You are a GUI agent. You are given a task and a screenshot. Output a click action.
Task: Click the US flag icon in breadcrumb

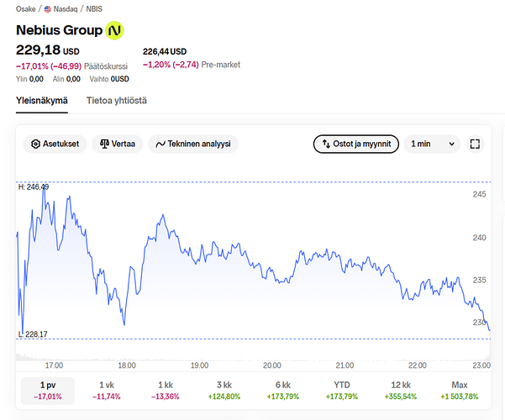point(48,9)
